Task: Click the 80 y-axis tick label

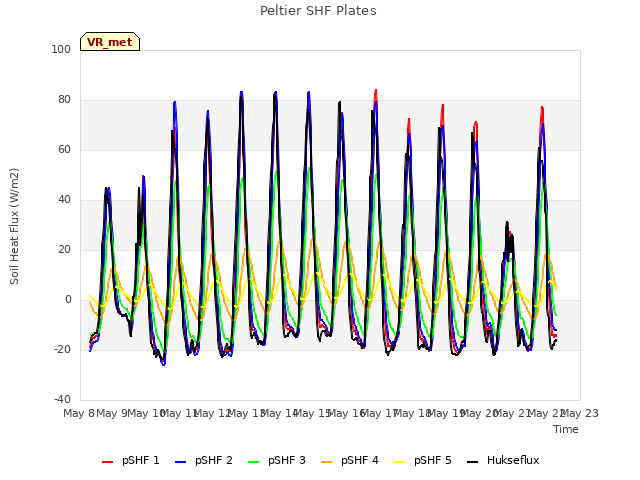Action: (x=64, y=100)
